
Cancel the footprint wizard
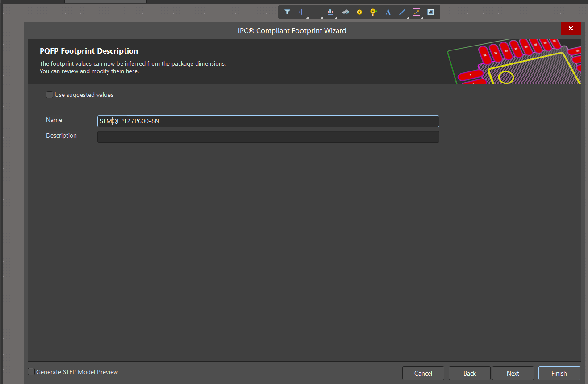(423, 373)
